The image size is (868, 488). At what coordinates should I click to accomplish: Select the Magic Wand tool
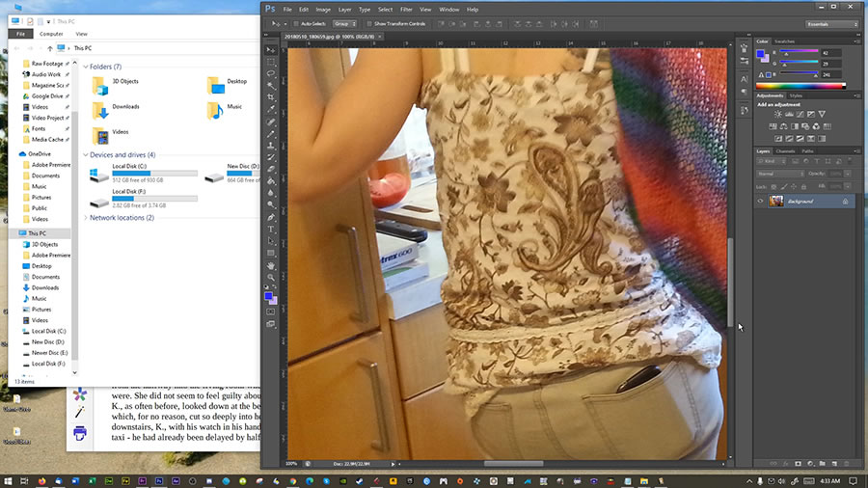coord(271,86)
